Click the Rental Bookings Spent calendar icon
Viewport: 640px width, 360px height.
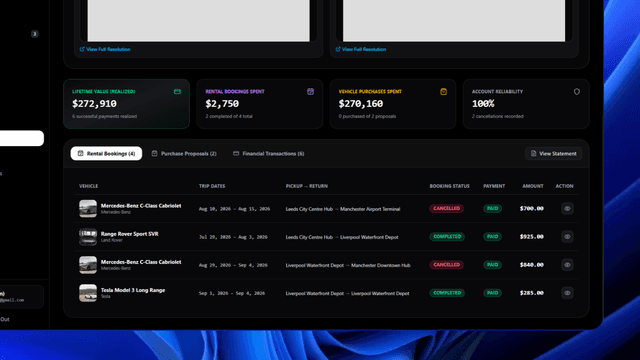311,91
